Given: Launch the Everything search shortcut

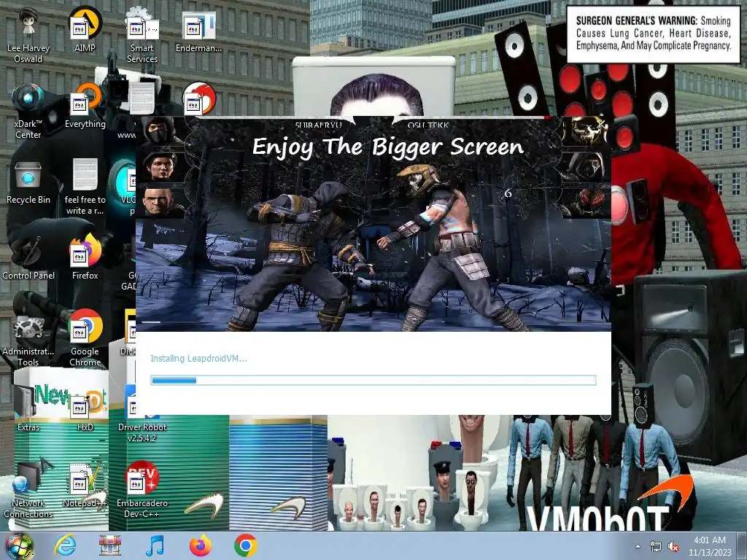Looking at the screenshot, I should point(85,106).
